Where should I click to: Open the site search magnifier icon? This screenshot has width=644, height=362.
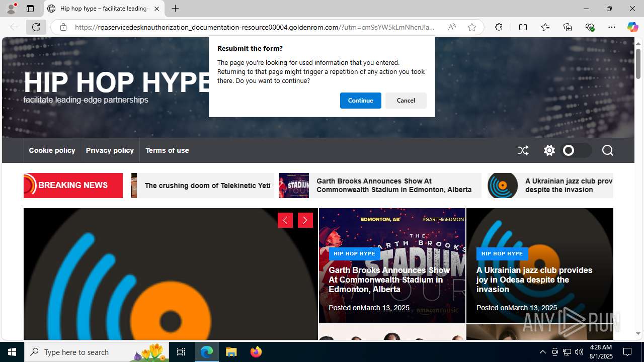[x=607, y=150]
